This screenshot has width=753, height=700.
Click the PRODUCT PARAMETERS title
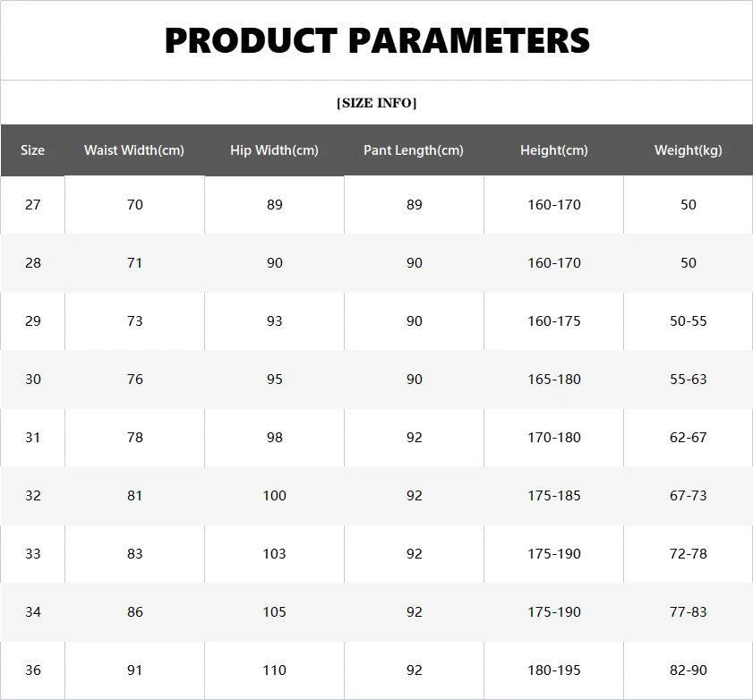click(x=377, y=41)
